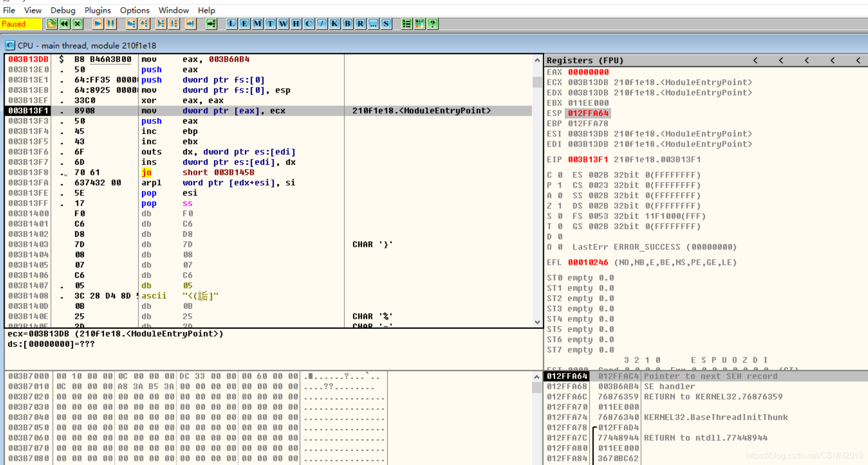
Task: Click the up arrow of hex dump scrollbar
Action: (537, 377)
